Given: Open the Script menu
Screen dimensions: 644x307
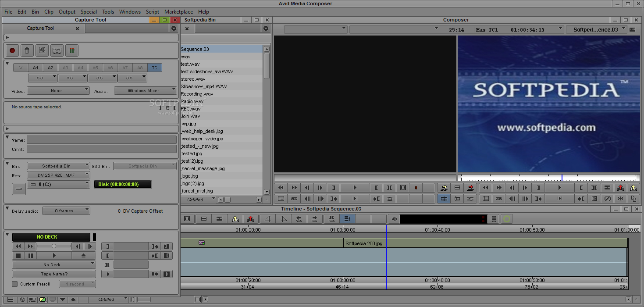Looking at the screenshot, I should [153, 12].
